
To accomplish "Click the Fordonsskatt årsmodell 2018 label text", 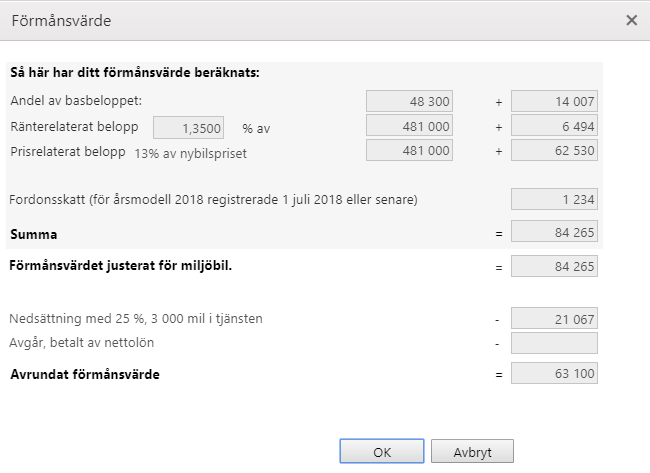I will [x=213, y=200].
